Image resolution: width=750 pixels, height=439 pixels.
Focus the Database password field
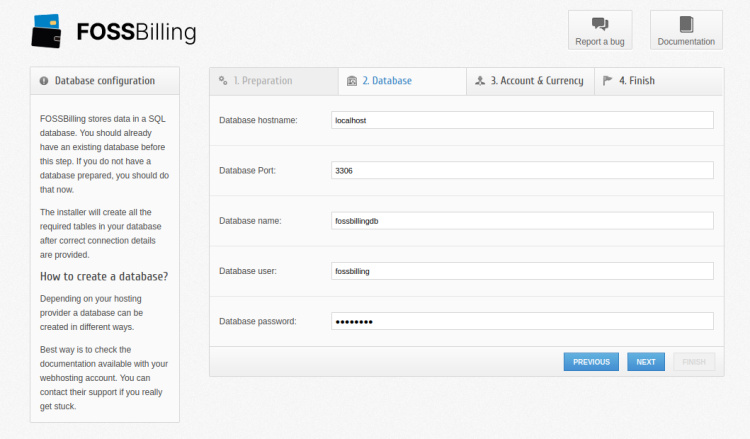click(521, 321)
